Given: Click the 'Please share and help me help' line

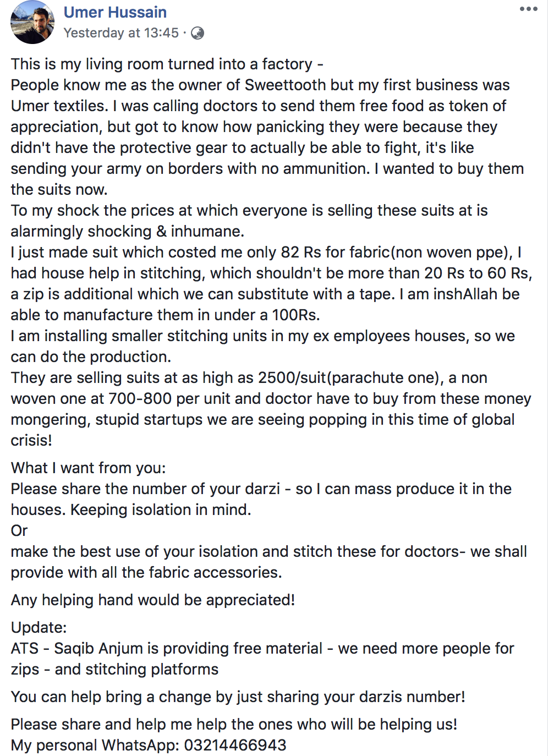Looking at the screenshot, I should click(x=234, y=724).
